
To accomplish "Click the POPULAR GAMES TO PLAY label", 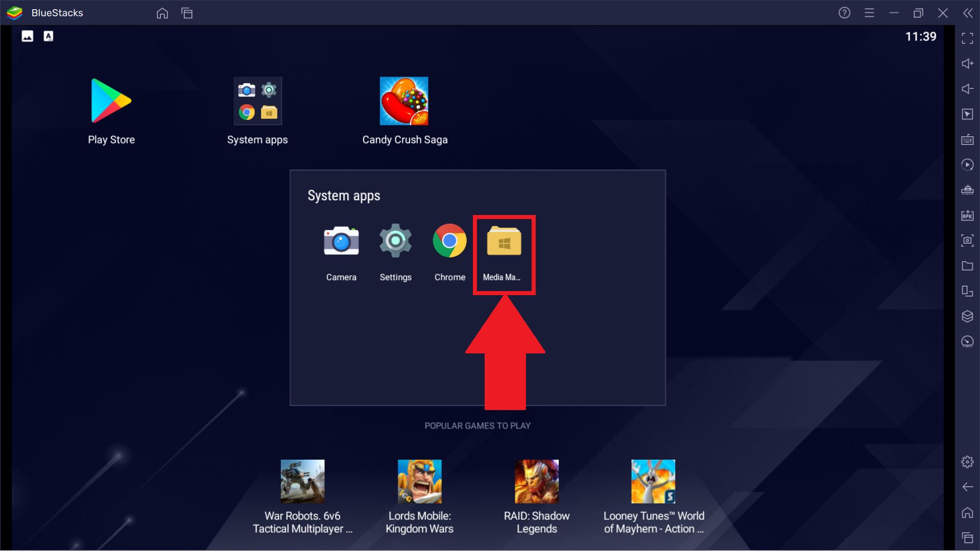I will tap(477, 426).
